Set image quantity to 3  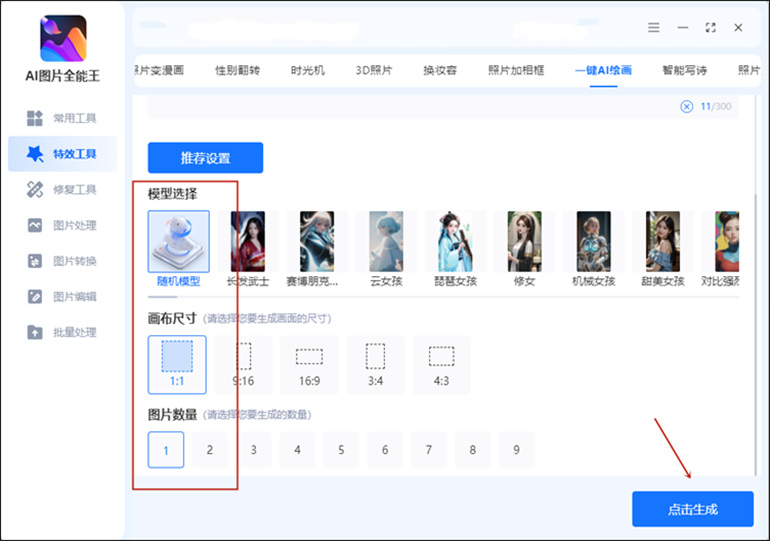253,450
